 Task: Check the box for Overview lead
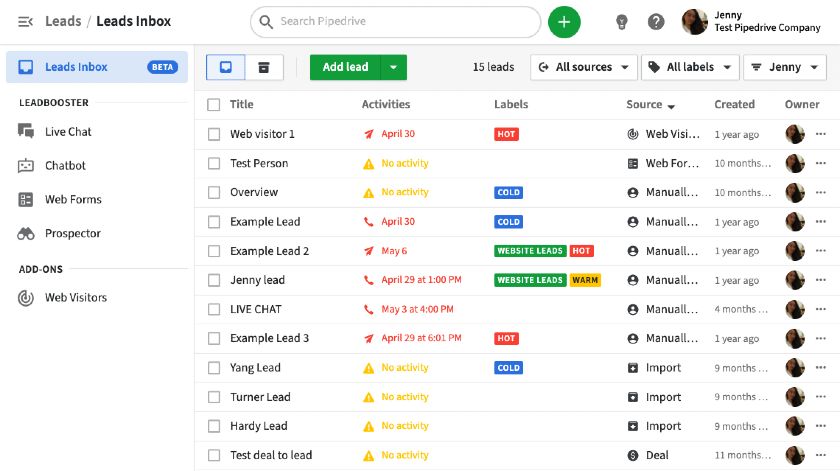click(x=214, y=192)
